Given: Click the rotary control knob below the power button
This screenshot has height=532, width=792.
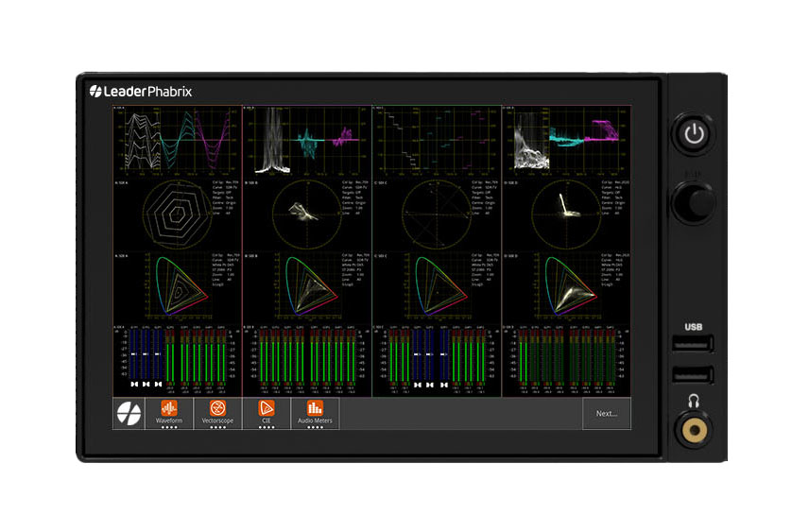Looking at the screenshot, I should [694, 203].
